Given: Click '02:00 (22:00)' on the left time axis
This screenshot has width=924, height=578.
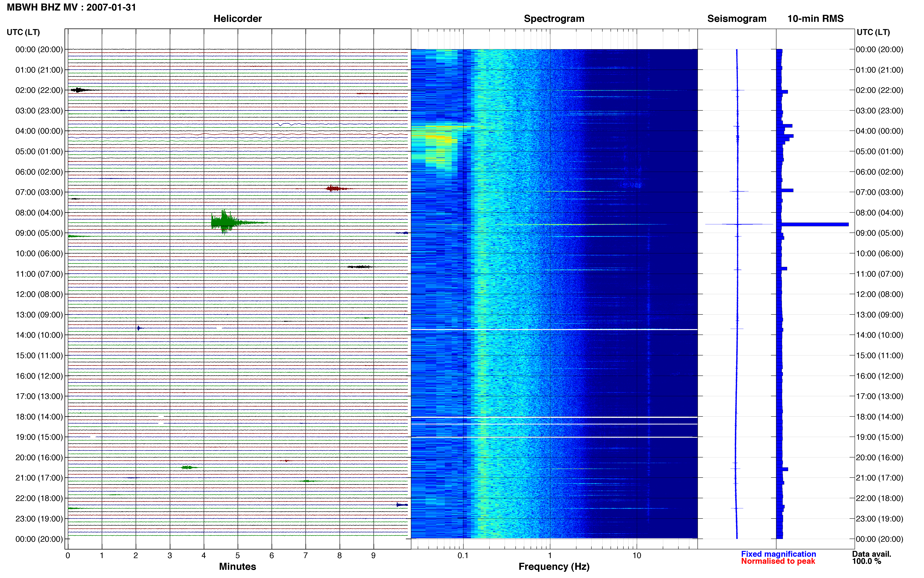Looking at the screenshot, I should coord(39,90).
